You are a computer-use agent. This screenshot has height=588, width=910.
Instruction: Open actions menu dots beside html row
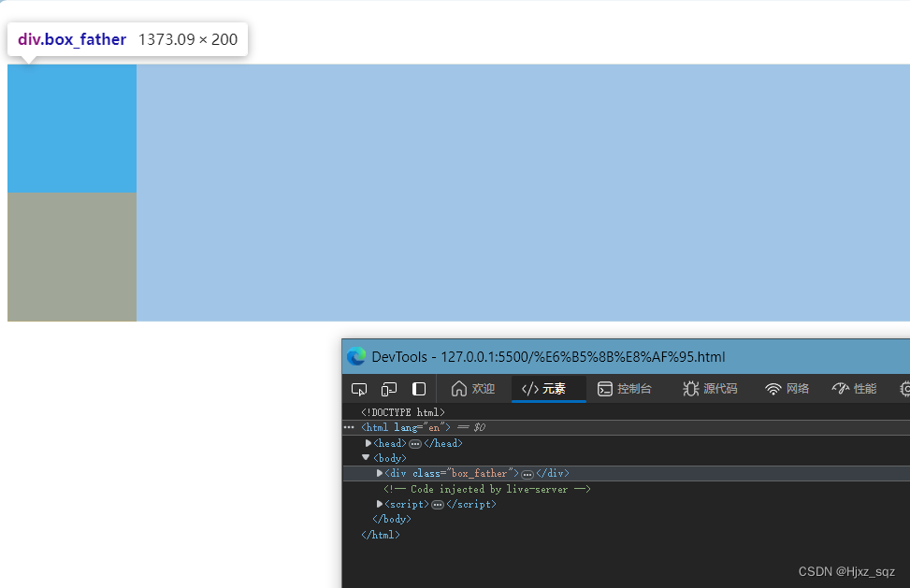pos(349,427)
